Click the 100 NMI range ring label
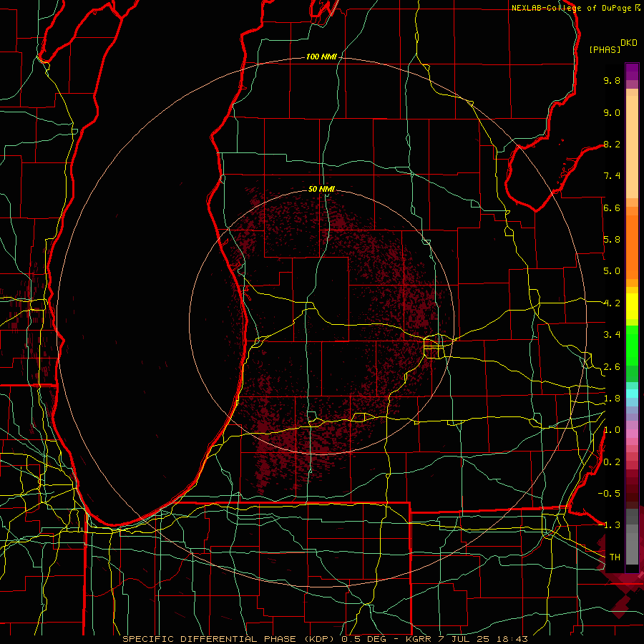 321,57
